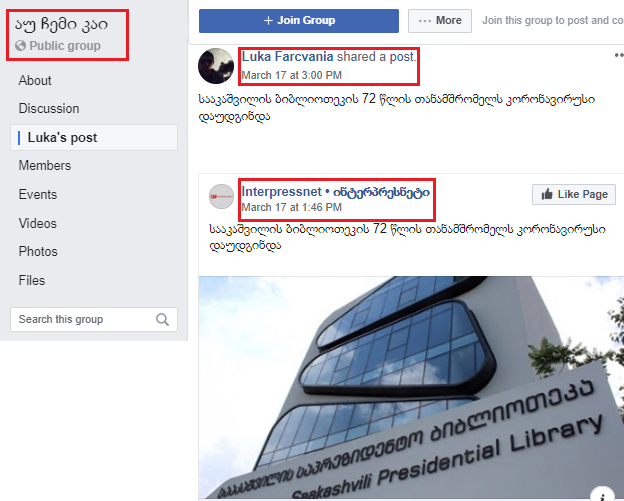
Task: Open the Events section
Action: pos(38,195)
